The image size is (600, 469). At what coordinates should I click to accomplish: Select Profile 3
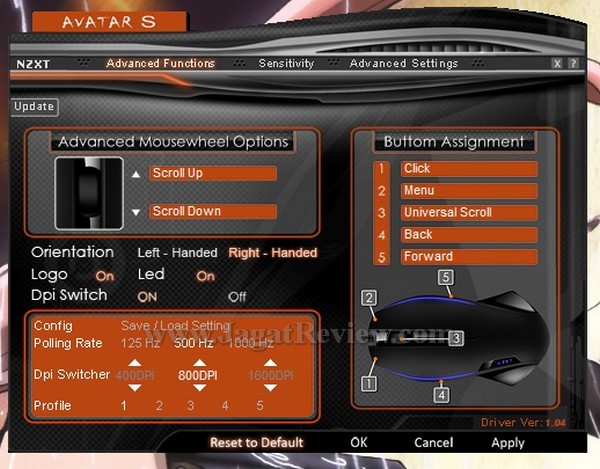click(191, 405)
